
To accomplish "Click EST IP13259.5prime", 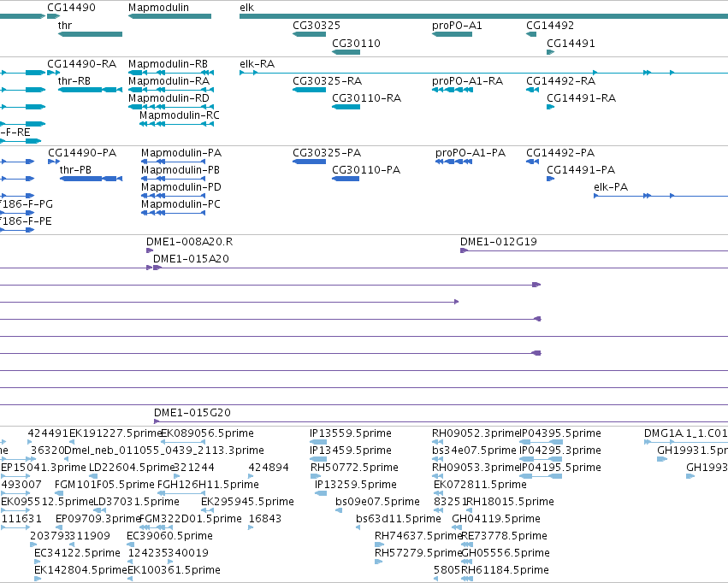I will pos(356,485).
